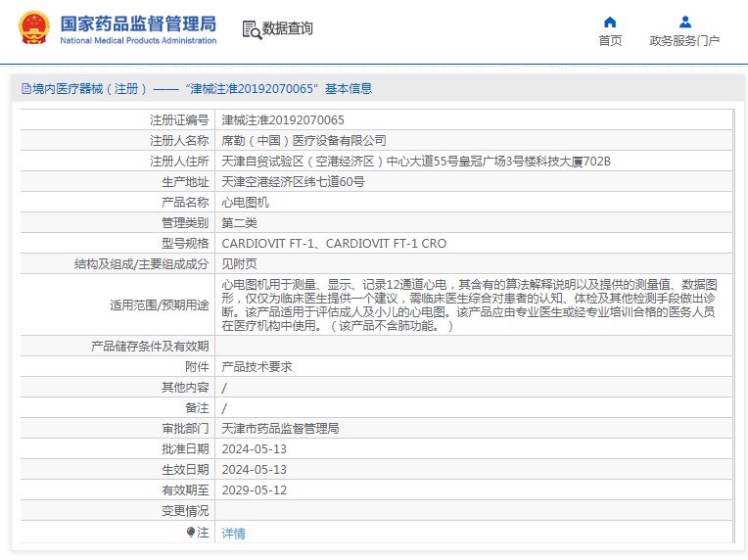Viewport: 748px width, 560px height.
Task: Click the 附件 label
Action: [x=197, y=367]
